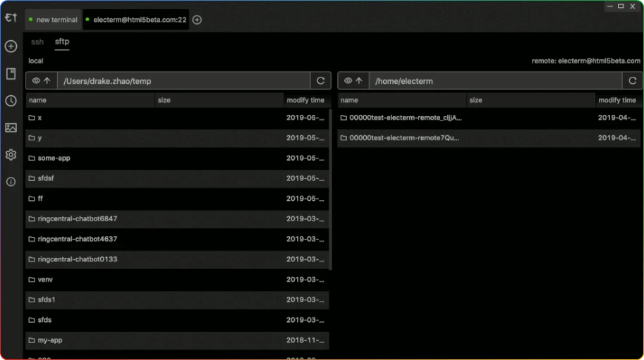Viewport: 644px width, 360px height.
Task: Open connection history clock icon
Action: 11,101
